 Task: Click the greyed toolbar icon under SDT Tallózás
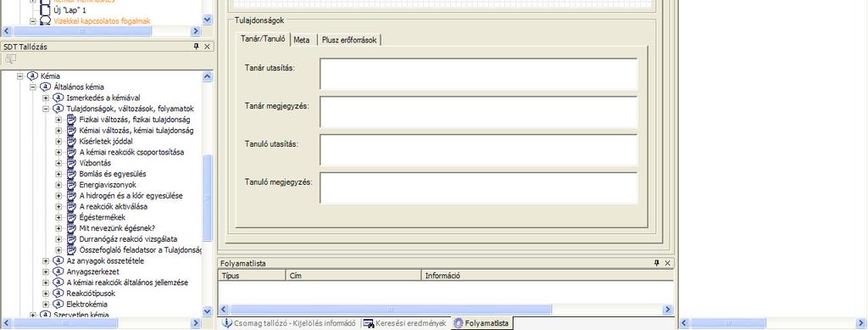[x=10, y=59]
